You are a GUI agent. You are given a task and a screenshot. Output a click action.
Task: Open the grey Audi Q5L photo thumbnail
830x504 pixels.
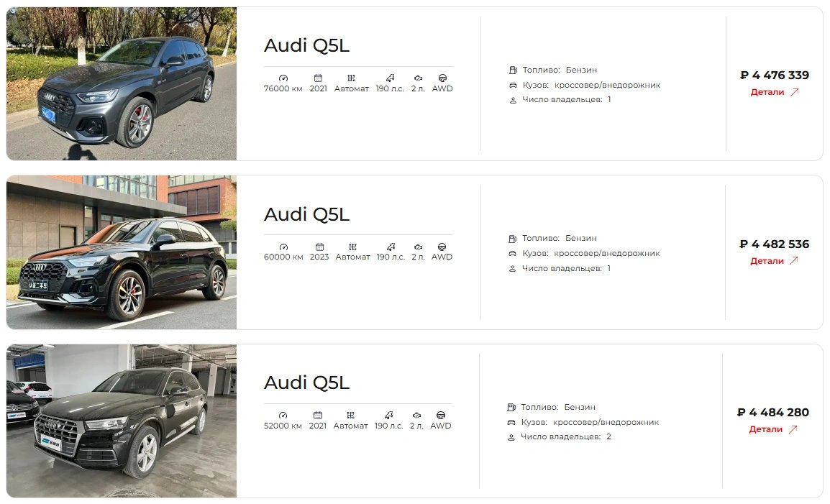122,83
